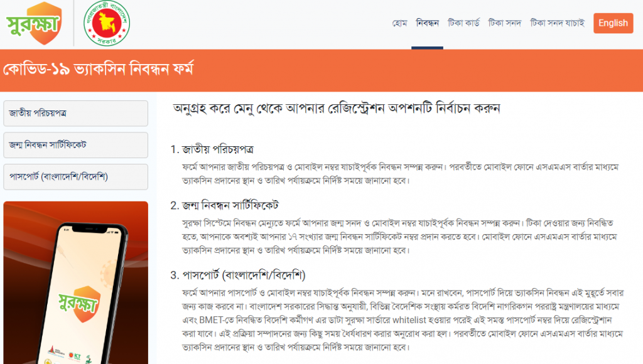643x364 pixels.
Task: Switch language with the English button
Action: click(x=613, y=23)
